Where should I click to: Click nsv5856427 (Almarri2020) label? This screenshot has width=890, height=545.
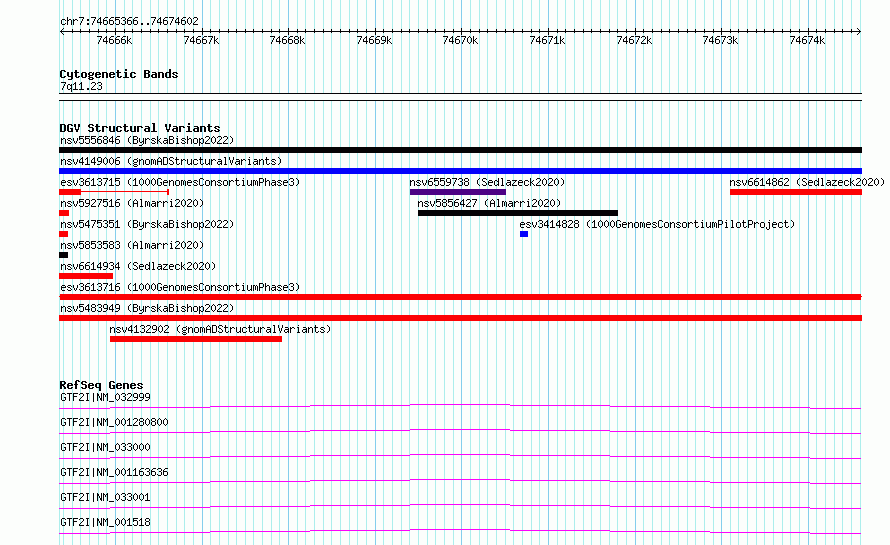489,203
